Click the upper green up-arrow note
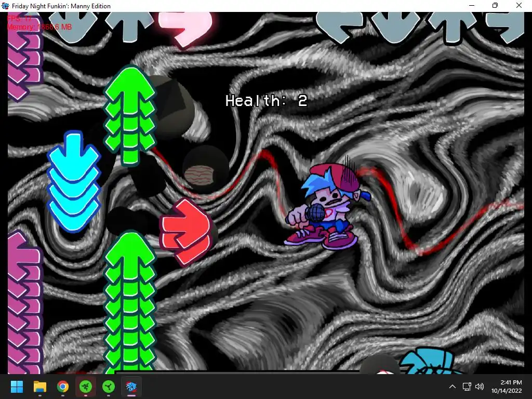 129,115
